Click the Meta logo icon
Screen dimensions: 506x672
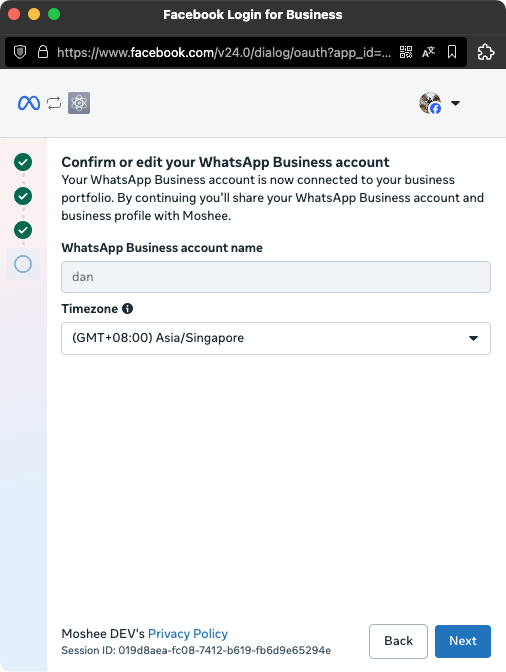click(x=29, y=103)
